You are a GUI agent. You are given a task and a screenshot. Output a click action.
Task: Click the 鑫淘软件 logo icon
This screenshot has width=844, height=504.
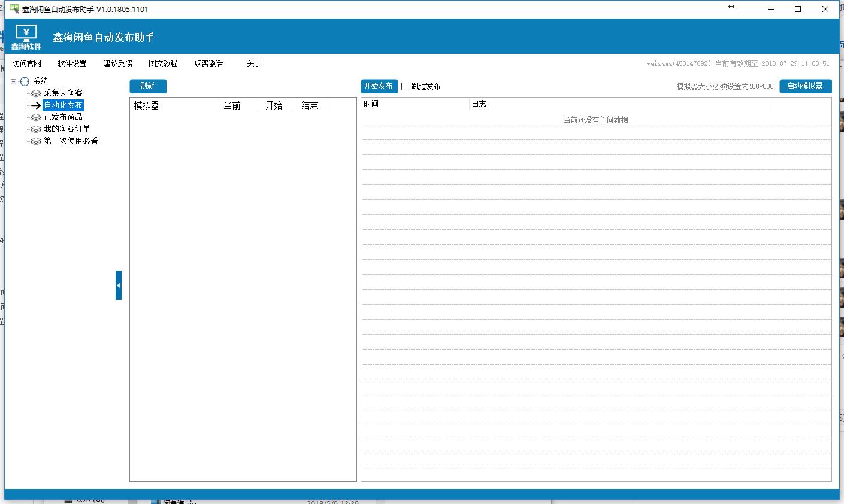(26, 37)
